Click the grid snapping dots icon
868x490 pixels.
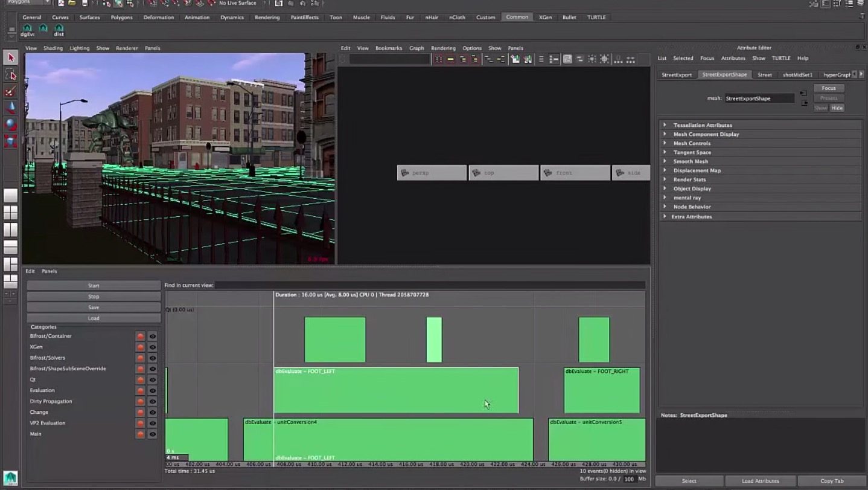619,59
